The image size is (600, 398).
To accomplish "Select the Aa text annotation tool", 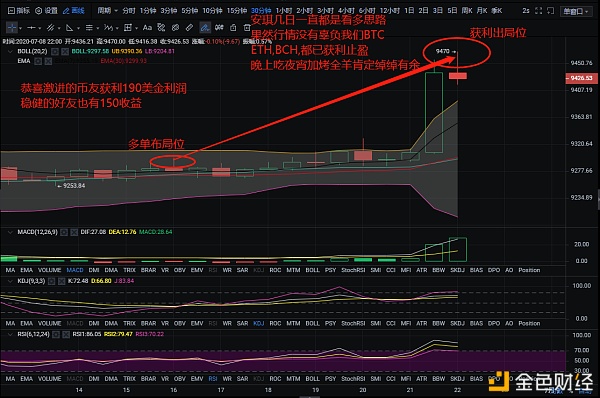I will 147,28.
